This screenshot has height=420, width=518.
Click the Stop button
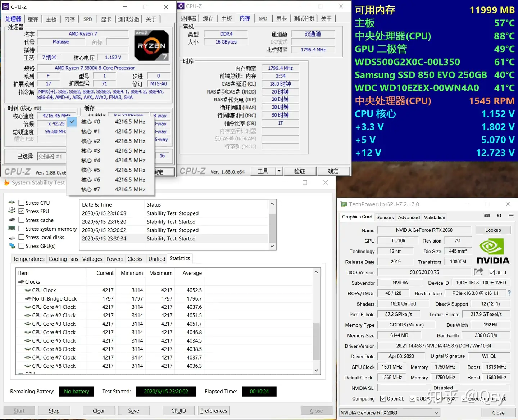tap(54, 411)
